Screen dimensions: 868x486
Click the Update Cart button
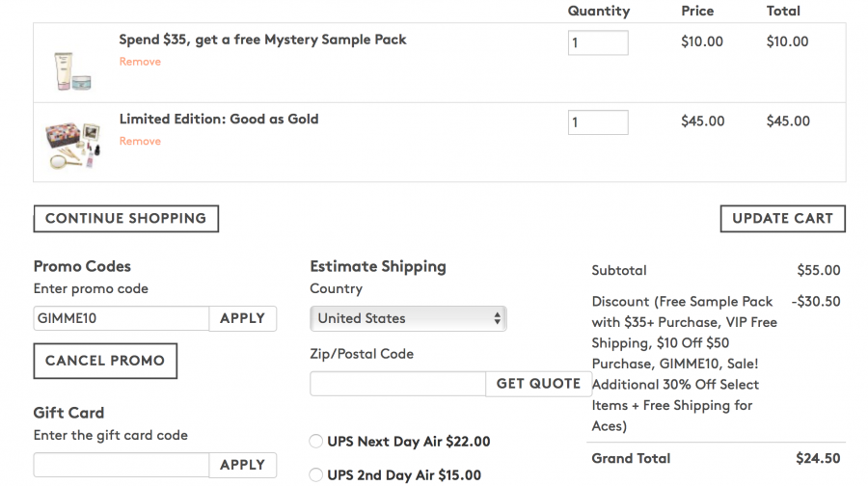coord(782,218)
